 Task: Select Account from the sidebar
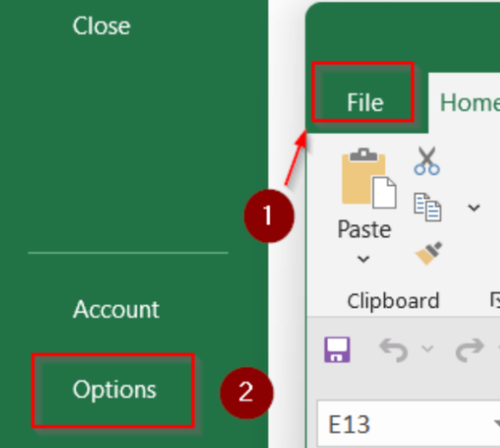pos(116,309)
